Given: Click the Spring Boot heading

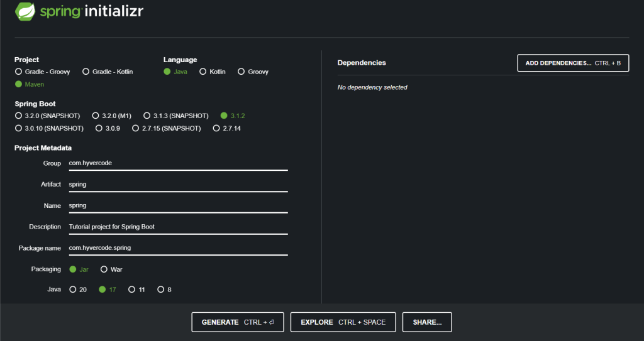Looking at the screenshot, I should [35, 104].
